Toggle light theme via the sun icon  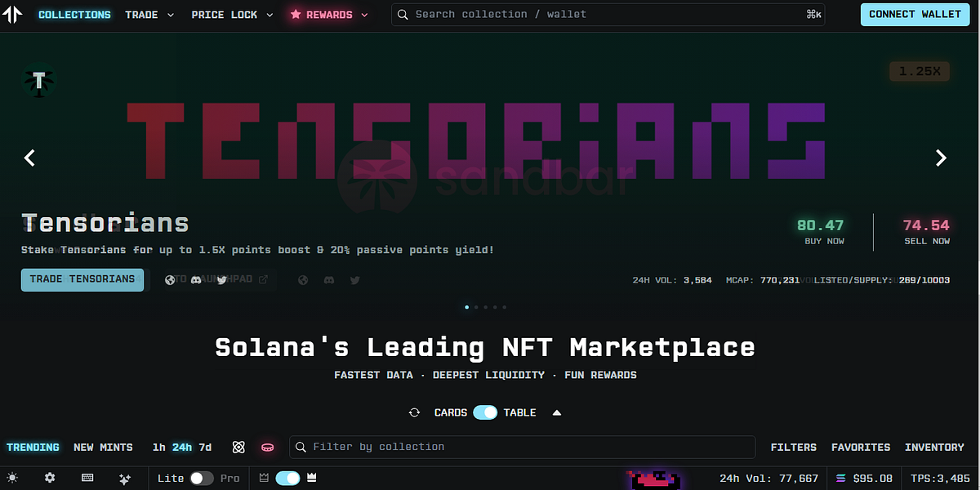coord(12,478)
